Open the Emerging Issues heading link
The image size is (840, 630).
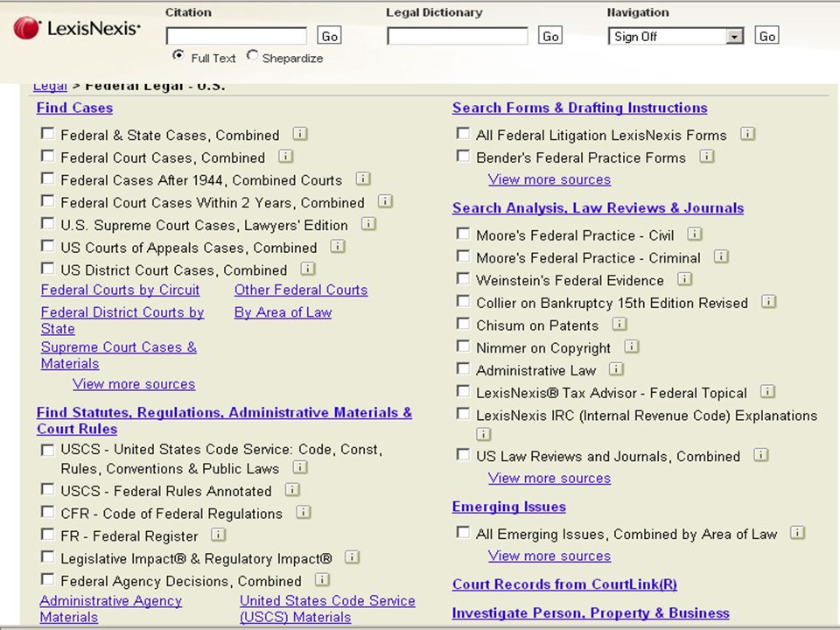click(509, 507)
